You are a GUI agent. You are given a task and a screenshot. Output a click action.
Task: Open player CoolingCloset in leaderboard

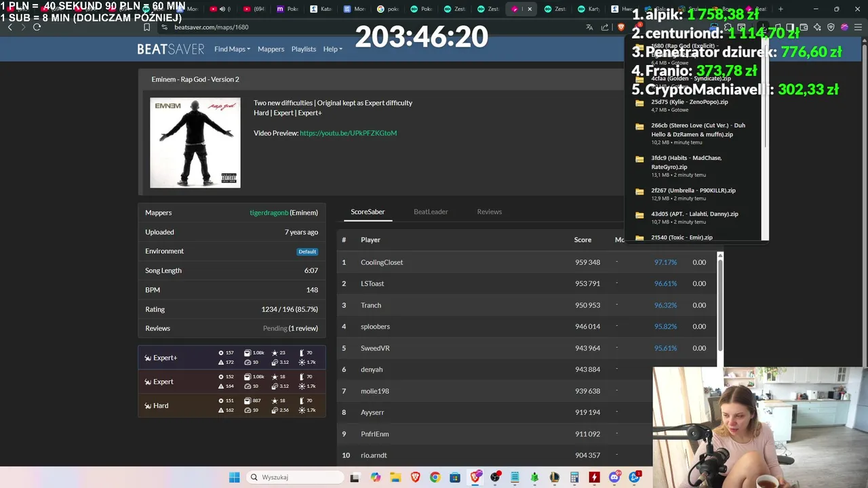(x=382, y=262)
